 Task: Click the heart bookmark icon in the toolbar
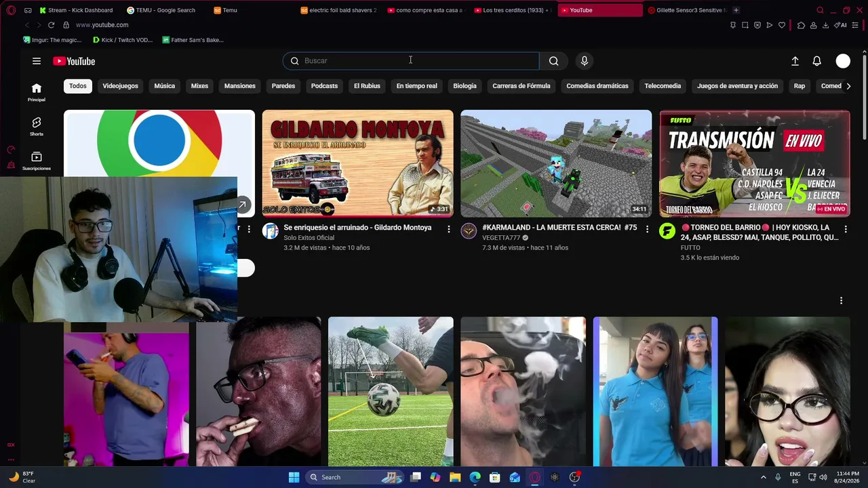pos(782,25)
